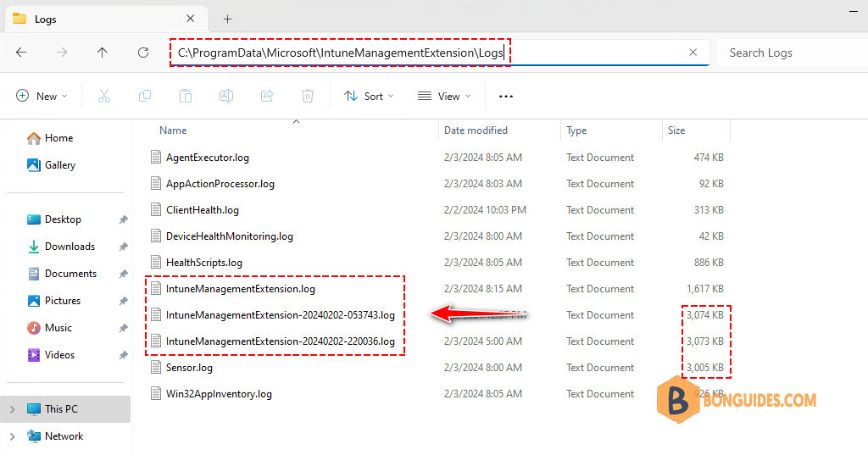Image resolution: width=868 pixels, height=455 pixels.
Task: Select IntuneManagementExtension.log file
Action: pyautogui.click(x=240, y=289)
